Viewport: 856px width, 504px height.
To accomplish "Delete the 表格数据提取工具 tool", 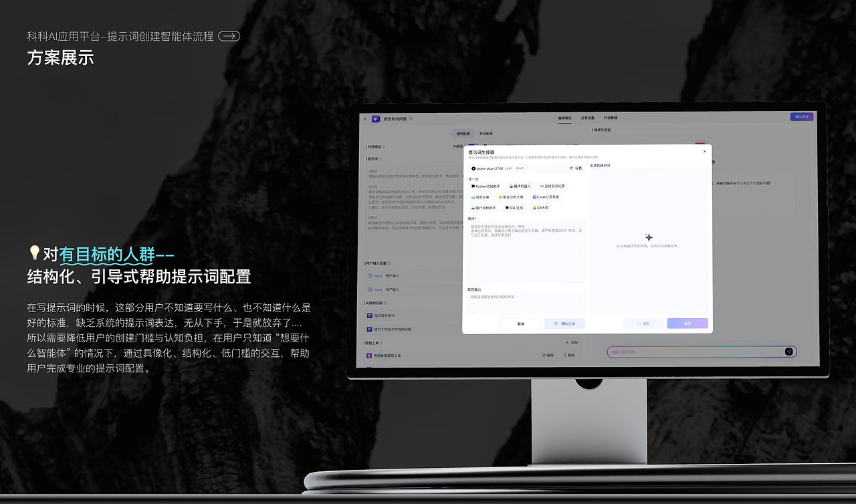I will point(568,356).
